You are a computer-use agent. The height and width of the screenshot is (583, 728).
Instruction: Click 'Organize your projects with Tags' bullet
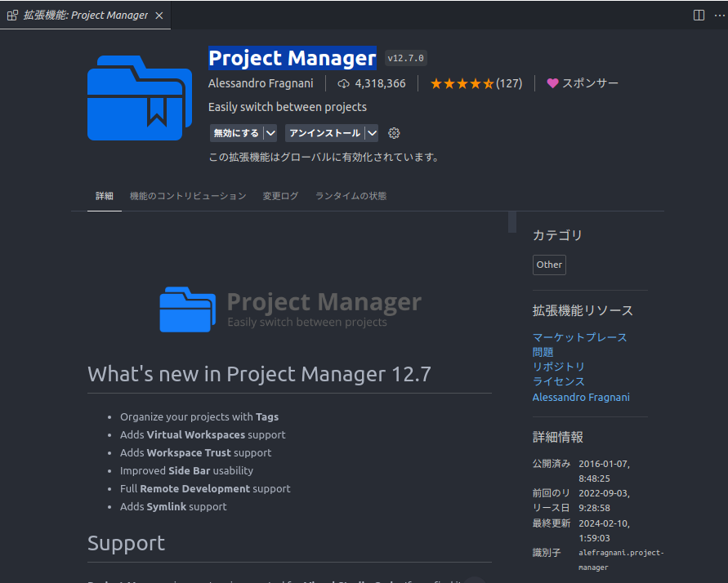point(199,417)
